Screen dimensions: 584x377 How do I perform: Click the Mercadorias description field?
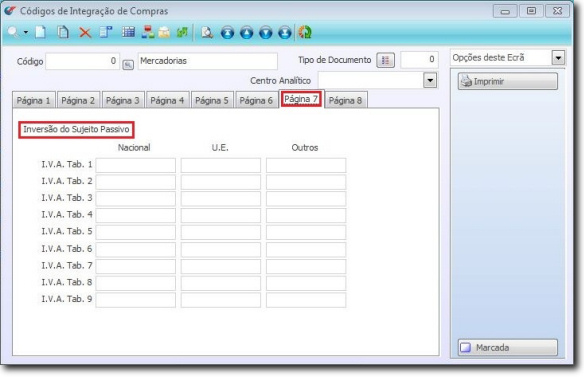coord(208,61)
